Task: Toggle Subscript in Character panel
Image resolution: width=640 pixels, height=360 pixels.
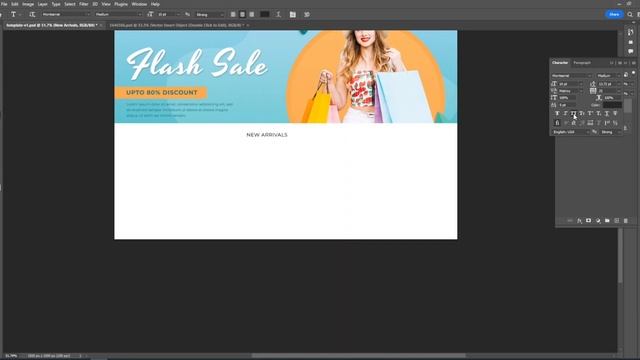Action: [598, 113]
